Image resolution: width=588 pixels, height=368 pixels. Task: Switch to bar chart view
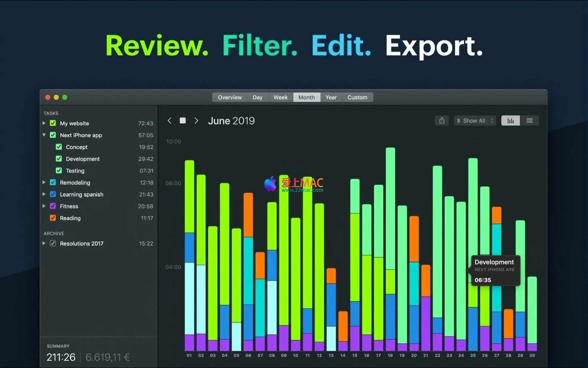point(511,121)
